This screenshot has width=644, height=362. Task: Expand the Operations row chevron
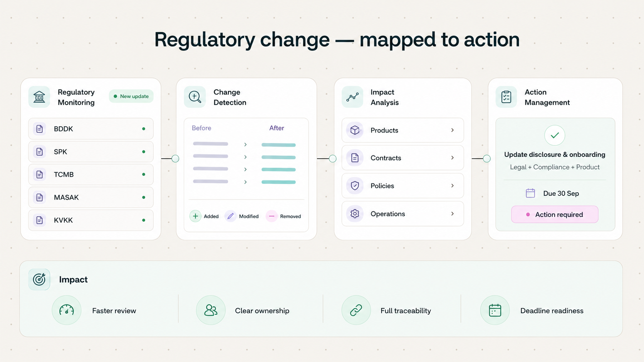tap(452, 214)
